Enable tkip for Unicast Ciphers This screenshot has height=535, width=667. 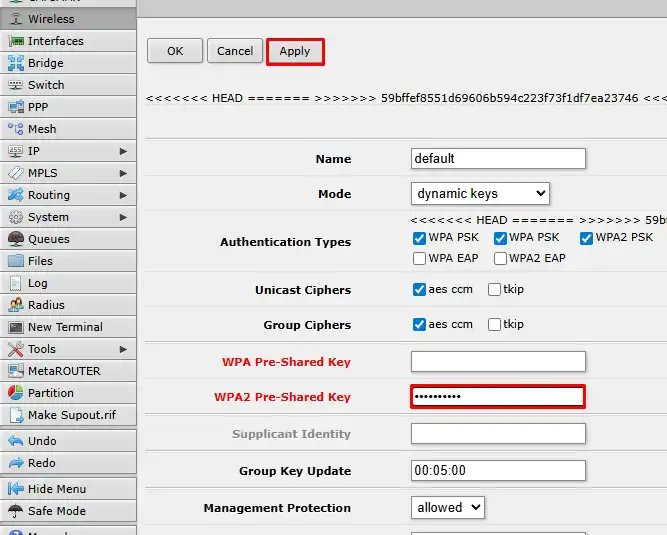click(x=495, y=290)
